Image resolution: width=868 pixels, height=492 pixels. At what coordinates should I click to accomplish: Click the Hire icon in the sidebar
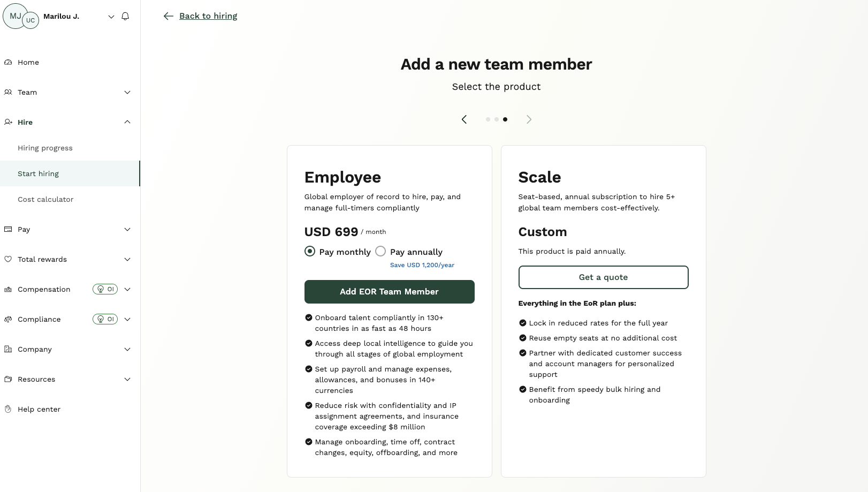pyautogui.click(x=8, y=122)
